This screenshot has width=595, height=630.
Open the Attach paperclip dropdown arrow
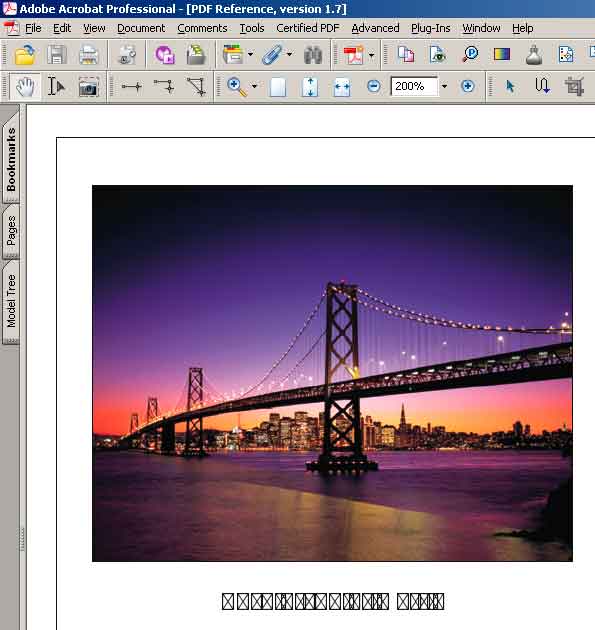pos(289,54)
